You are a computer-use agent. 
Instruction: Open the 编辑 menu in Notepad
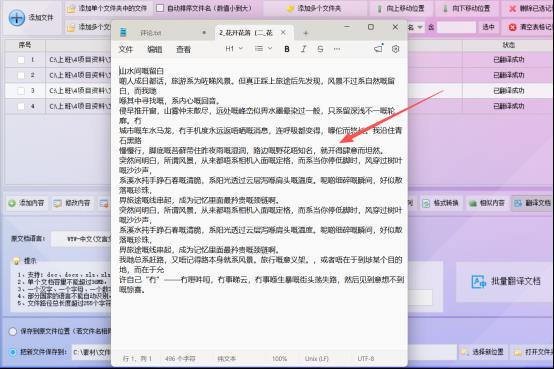(154, 49)
